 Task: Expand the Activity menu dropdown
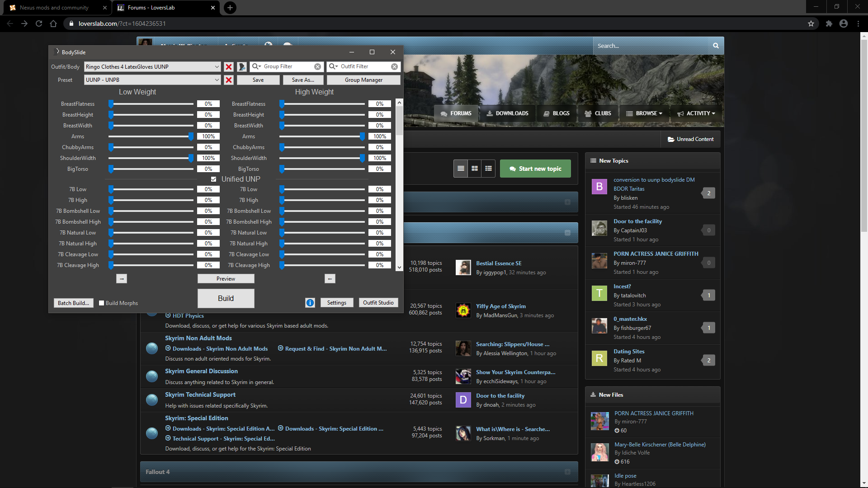coord(696,113)
